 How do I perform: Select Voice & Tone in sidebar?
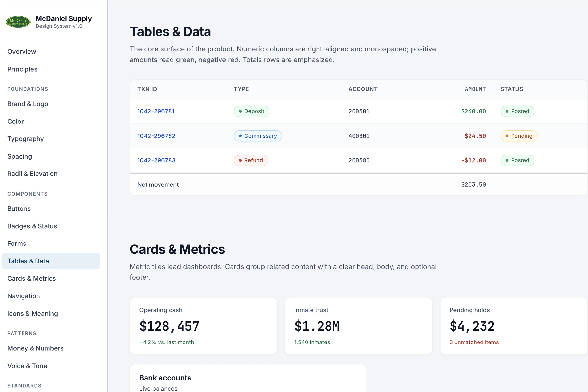[x=27, y=366]
